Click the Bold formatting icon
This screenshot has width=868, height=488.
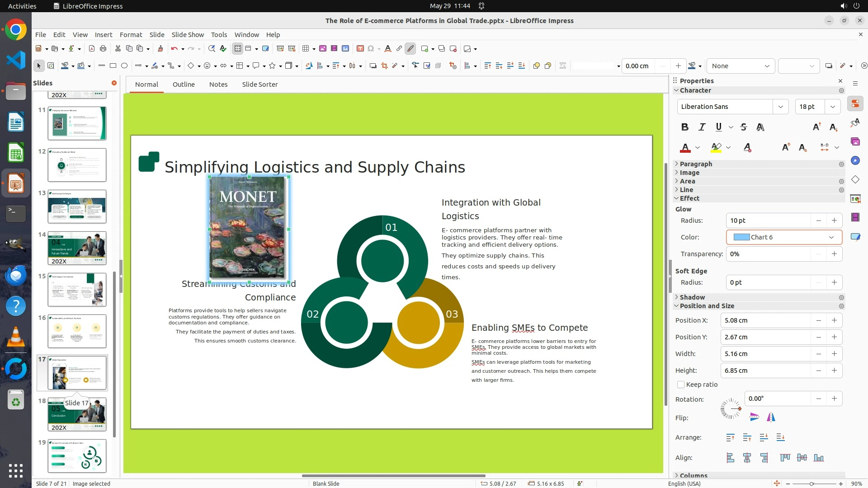coord(685,127)
